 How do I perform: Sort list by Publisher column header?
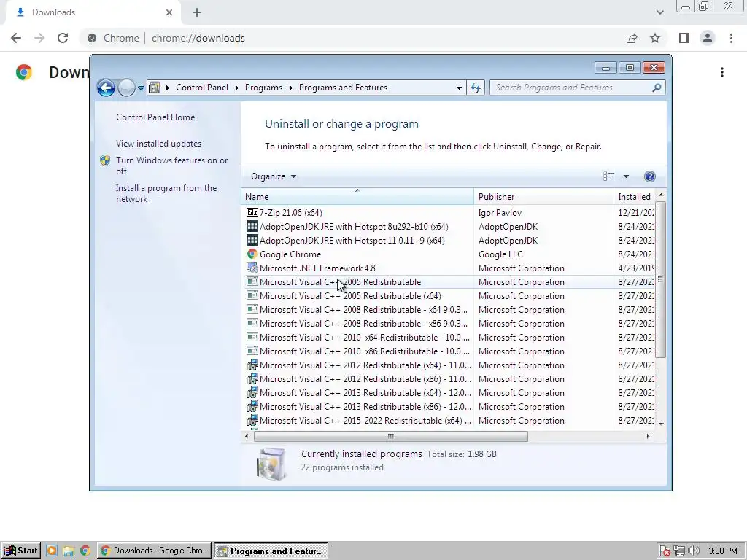(543, 197)
